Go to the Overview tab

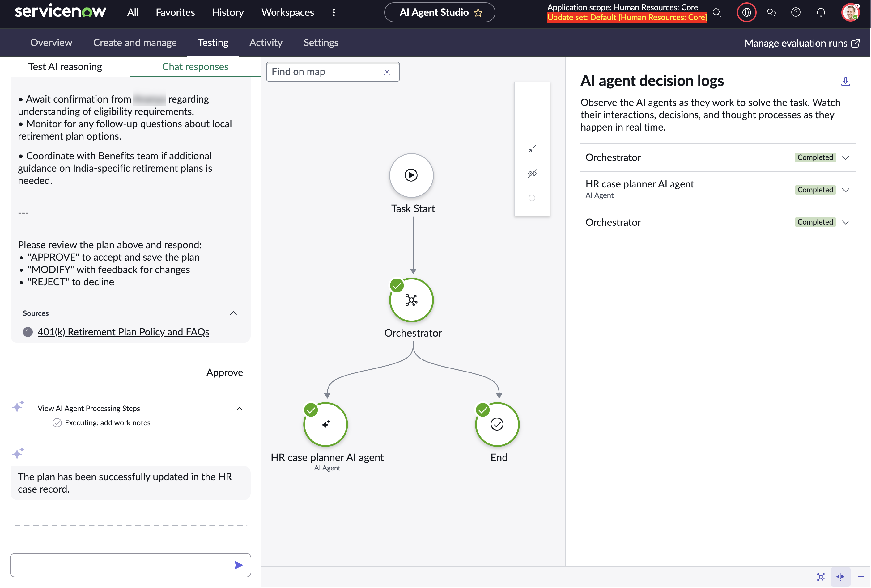point(51,43)
